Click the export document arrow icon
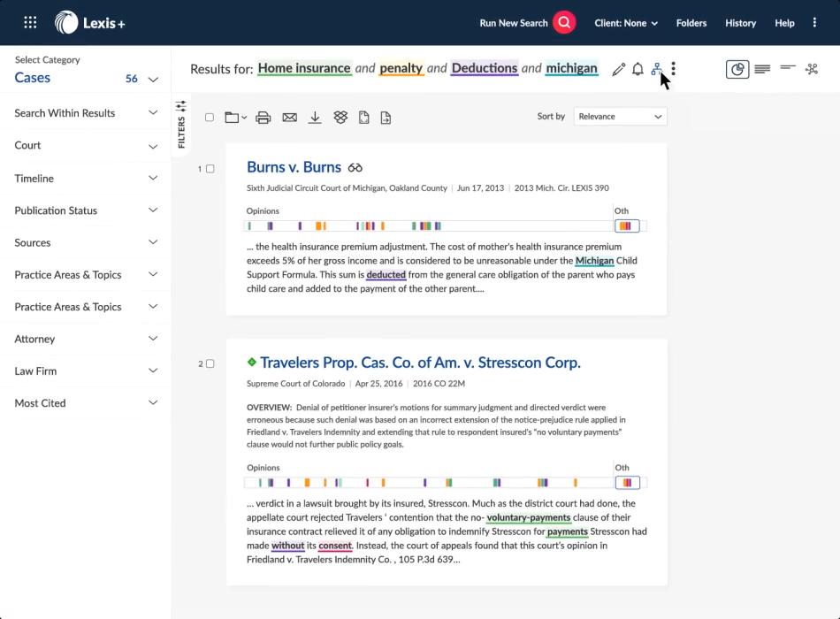Image resolution: width=840 pixels, height=619 pixels. 386,118
